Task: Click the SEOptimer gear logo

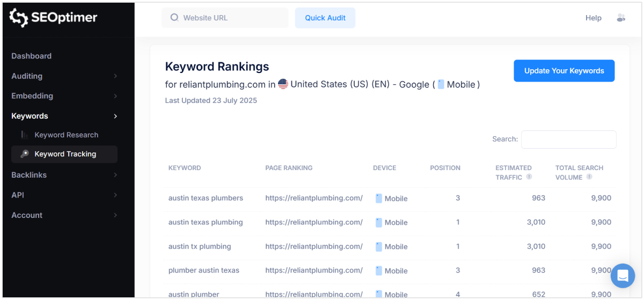Action: pyautogui.click(x=18, y=18)
